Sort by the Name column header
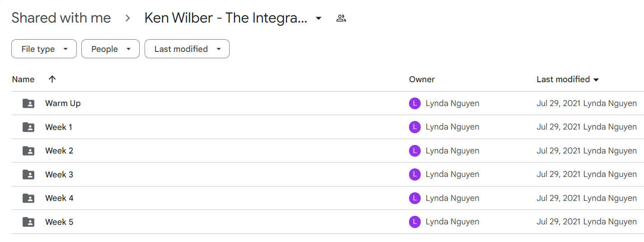 (23, 79)
